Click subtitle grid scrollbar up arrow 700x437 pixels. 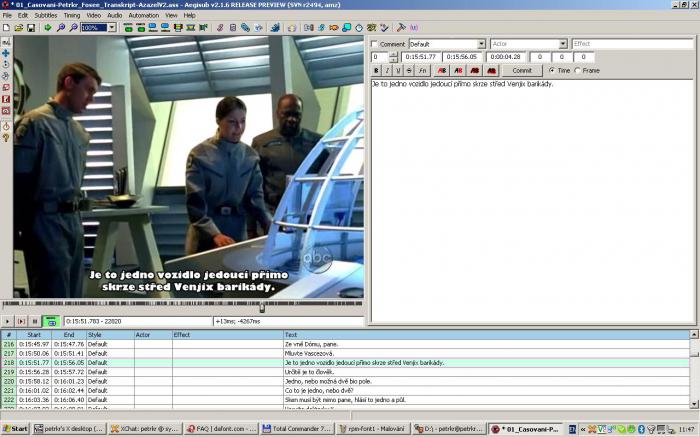(694, 334)
